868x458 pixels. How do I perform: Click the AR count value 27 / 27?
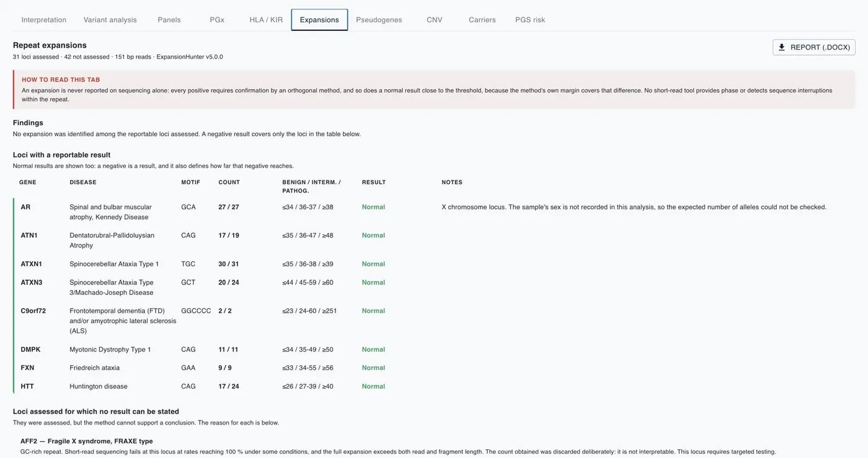229,207
